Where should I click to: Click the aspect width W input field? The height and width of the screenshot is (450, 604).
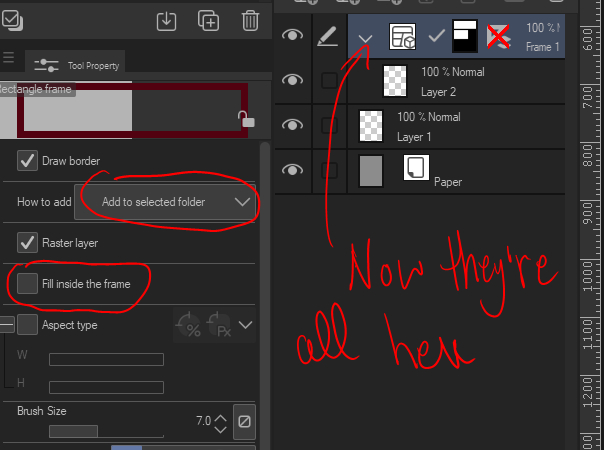pyautogui.click(x=106, y=360)
